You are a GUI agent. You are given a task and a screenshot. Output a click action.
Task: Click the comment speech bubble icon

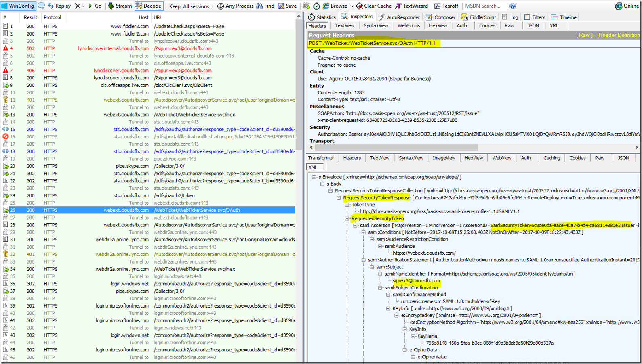pyautogui.click(x=41, y=6)
